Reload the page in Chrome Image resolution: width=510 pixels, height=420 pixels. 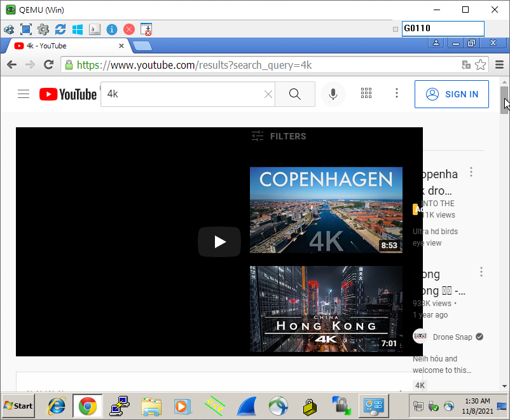tap(48, 65)
